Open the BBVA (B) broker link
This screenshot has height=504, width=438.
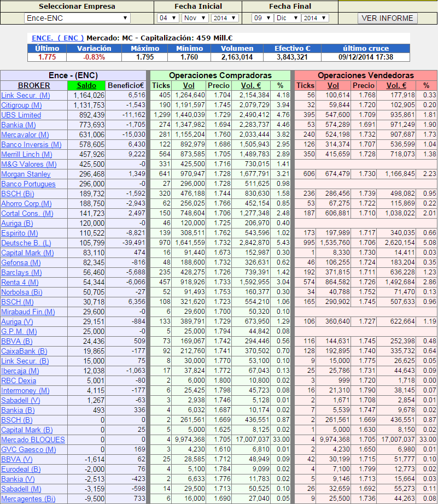click(x=17, y=341)
